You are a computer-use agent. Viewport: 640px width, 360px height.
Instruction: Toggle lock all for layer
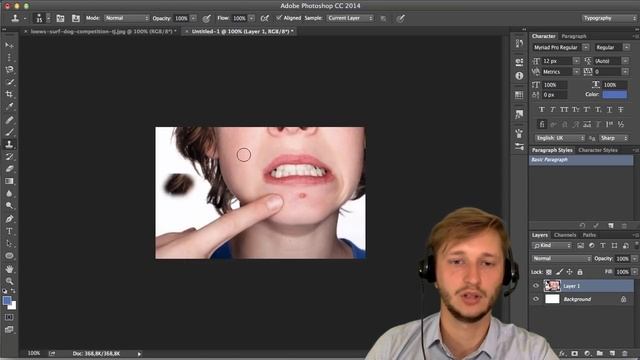coord(580,272)
